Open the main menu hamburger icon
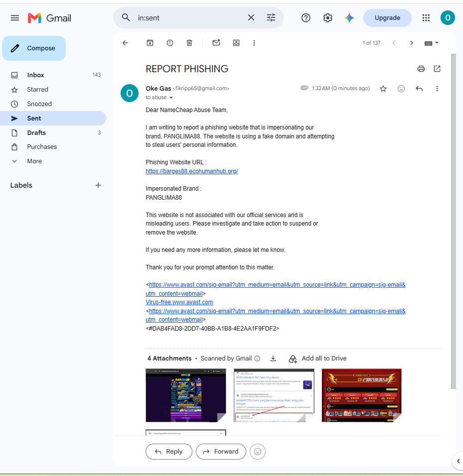This screenshot has width=463, height=476. pos(14,18)
